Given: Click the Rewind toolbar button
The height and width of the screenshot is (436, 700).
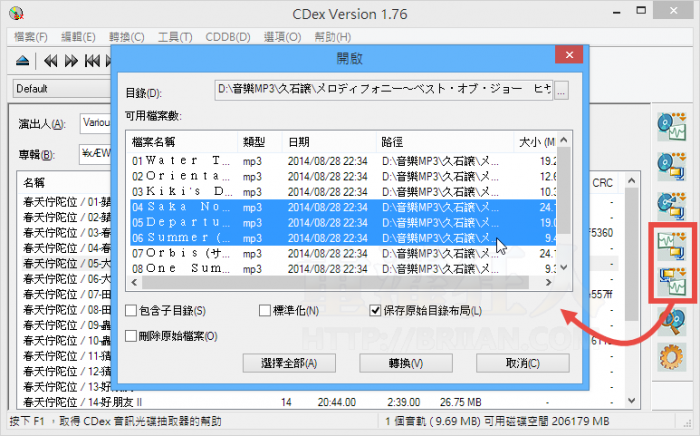Looking at the screenshot, I should (x=50, y=61).
